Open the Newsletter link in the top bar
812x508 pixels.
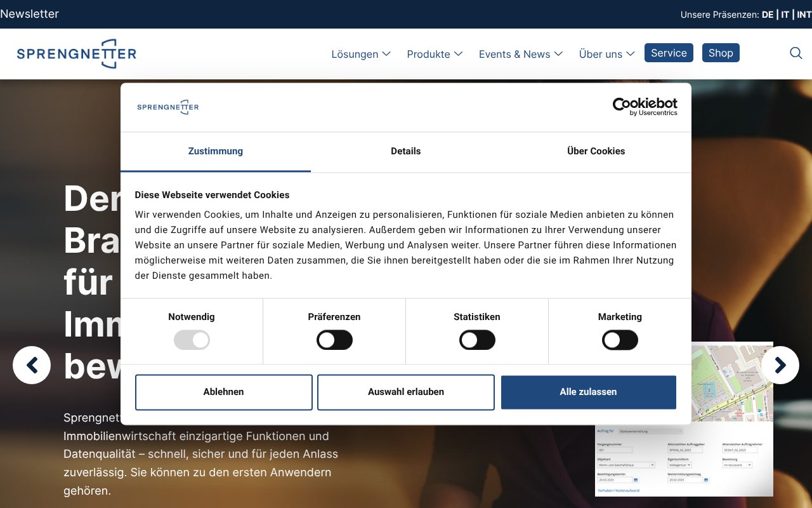click(29, 13)
